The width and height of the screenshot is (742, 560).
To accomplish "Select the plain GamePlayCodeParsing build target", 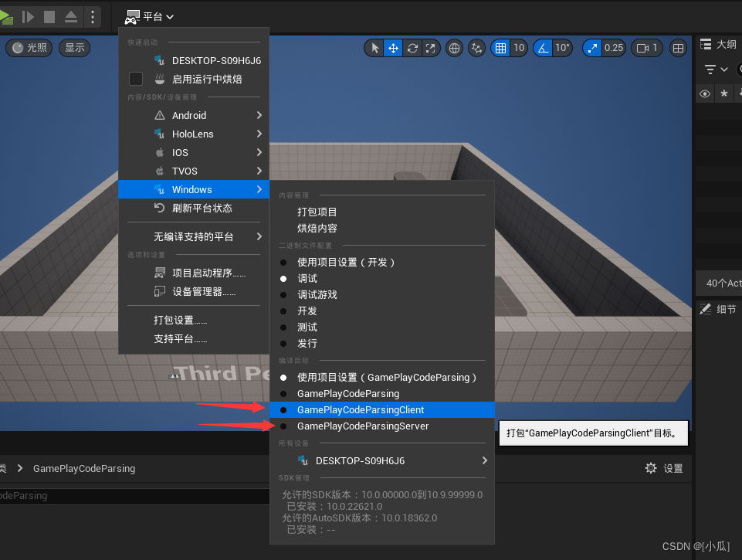I will point(382,393).
